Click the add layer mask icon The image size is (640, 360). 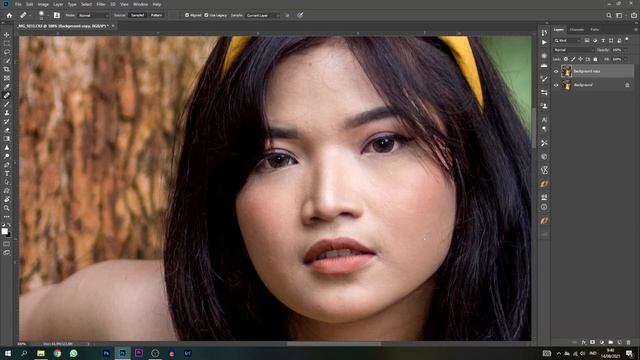(593, 342)
